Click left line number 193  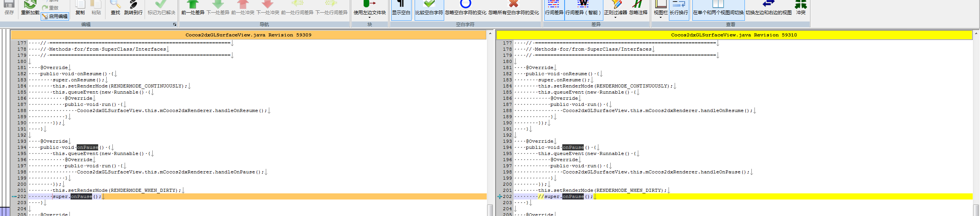pos(22,141)
